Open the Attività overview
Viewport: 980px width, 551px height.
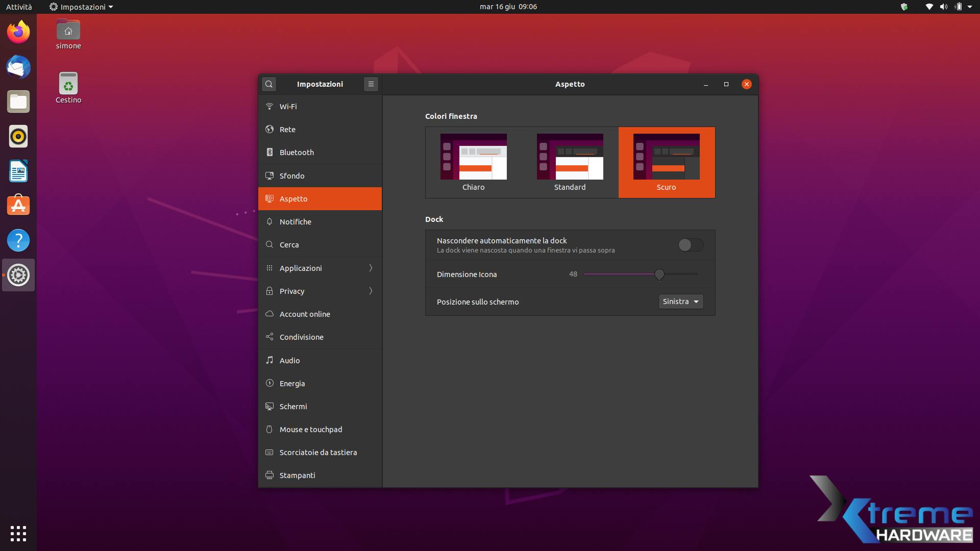(19, 7)
